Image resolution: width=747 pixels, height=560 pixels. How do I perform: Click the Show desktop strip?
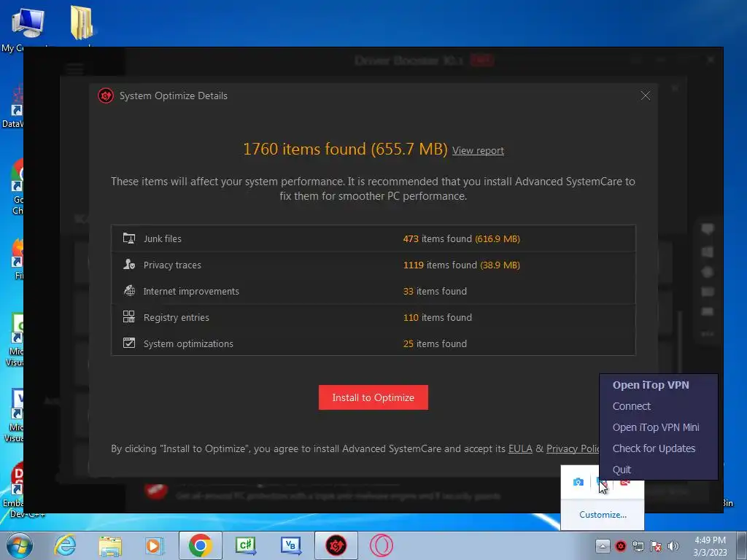click(743, 545)
